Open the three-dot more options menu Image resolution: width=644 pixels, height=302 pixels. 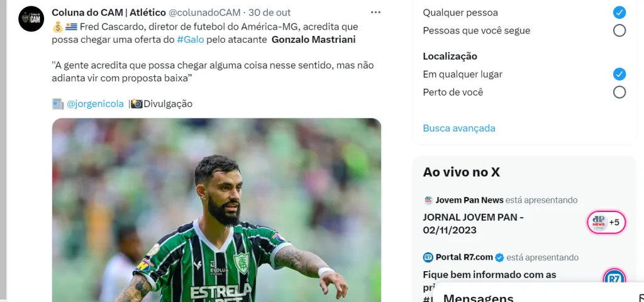[x=375, y=13]
